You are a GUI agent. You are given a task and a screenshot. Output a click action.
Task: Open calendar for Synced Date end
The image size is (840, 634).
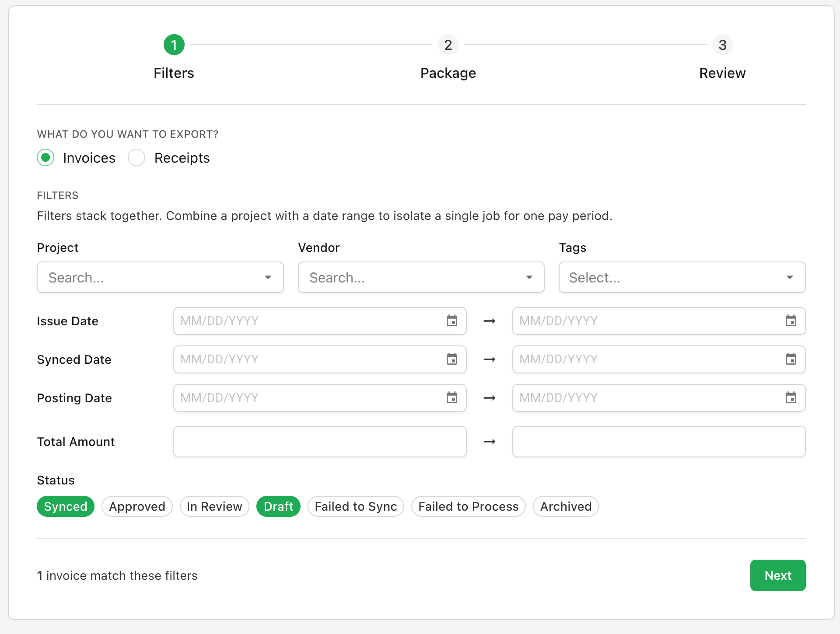coord(791,359)
